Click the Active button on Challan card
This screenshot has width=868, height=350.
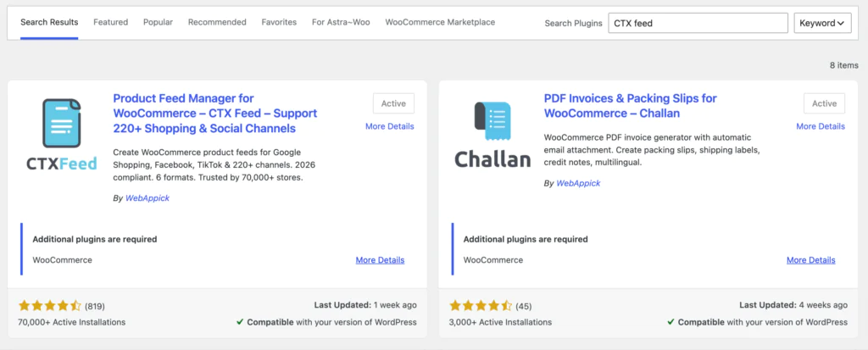(824, 103)
